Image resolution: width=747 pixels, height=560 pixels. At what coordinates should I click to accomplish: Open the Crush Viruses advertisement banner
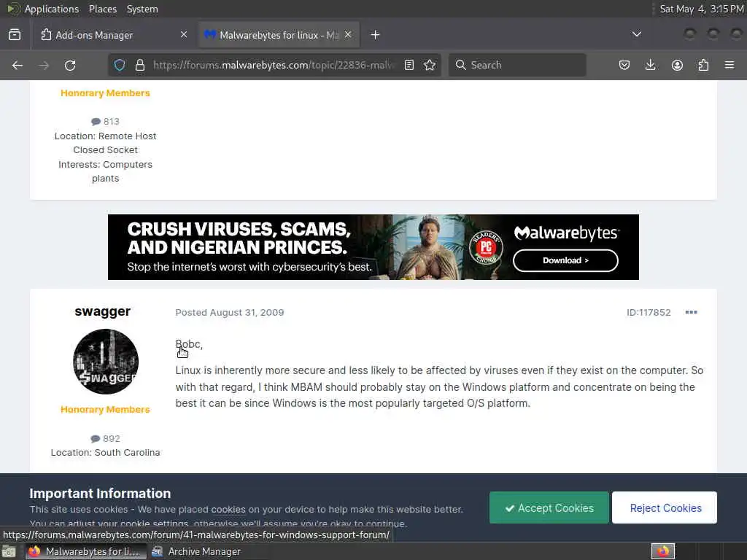373,247
